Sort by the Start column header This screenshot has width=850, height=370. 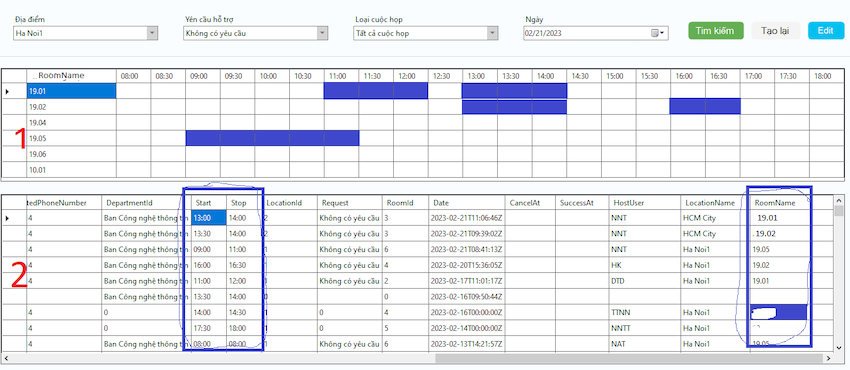[x=209, y=203]
